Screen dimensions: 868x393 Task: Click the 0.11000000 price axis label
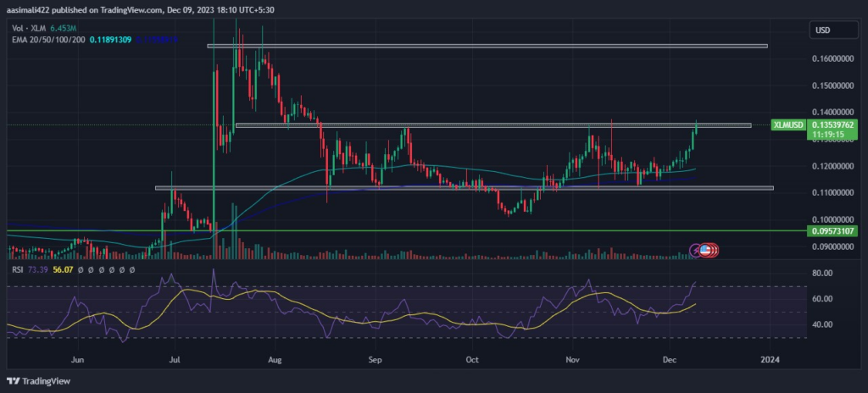point(834,192)
